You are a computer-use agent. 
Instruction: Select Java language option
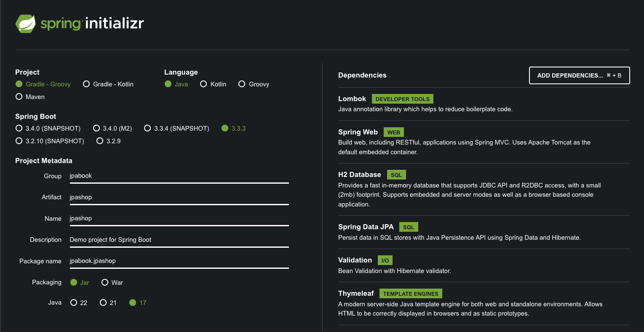(x=176, y=84)
